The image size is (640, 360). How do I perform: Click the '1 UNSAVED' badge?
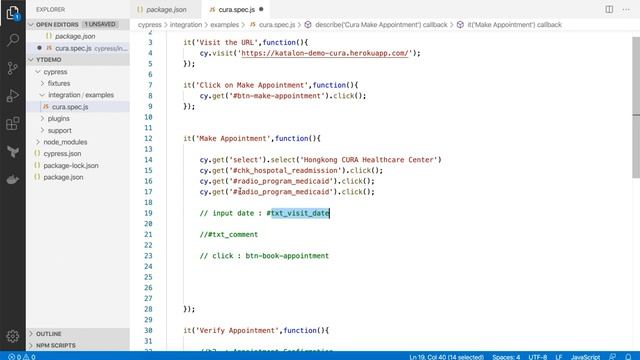pos(100,24)
